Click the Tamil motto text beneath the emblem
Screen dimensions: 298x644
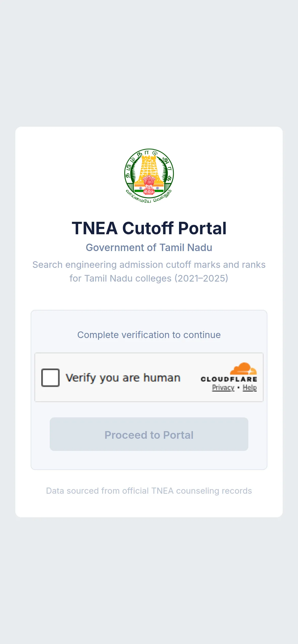[x=149, y=197]
